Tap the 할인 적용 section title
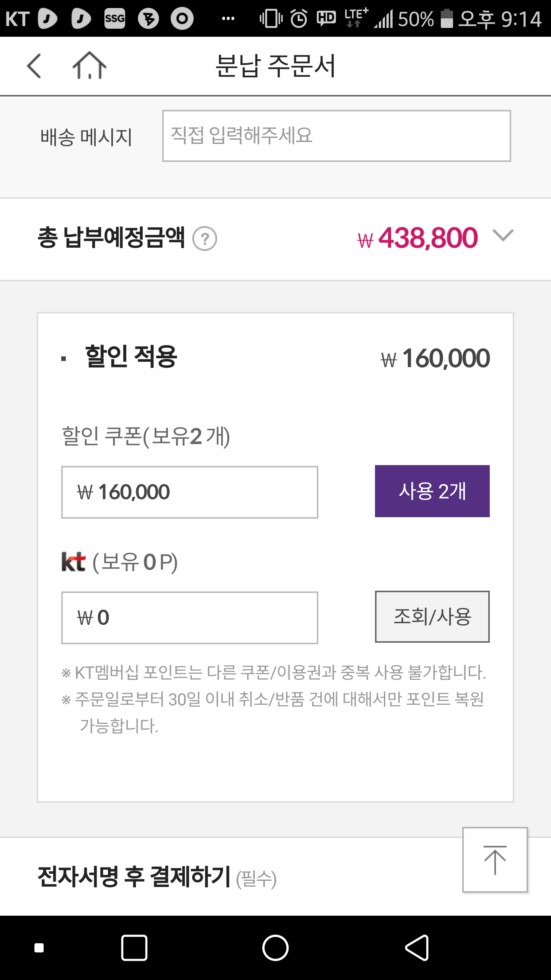The image size is (551, 980). [131, 357]
